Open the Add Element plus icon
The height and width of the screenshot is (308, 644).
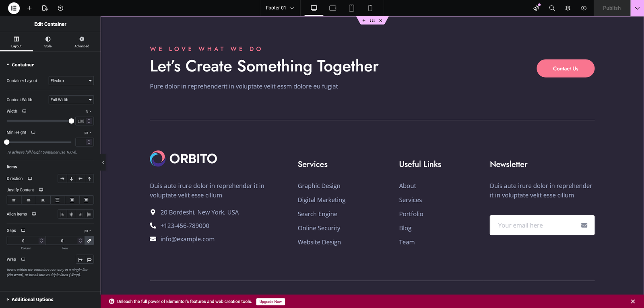(29, 8)
